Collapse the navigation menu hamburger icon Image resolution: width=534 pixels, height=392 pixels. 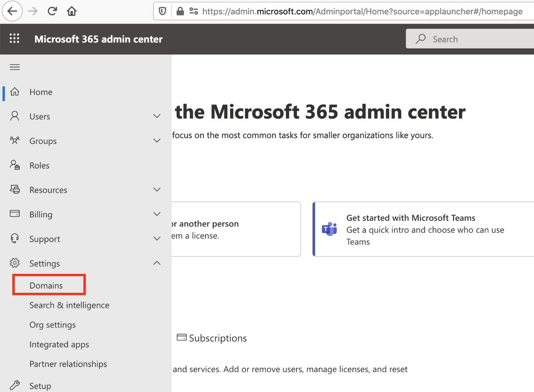coord(15,67)
